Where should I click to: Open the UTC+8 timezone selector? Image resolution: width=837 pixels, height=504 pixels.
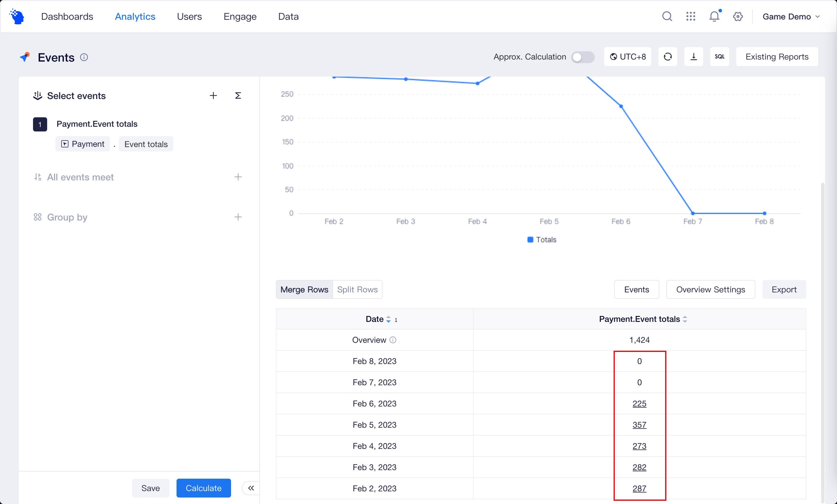click(x=627, y=57)
